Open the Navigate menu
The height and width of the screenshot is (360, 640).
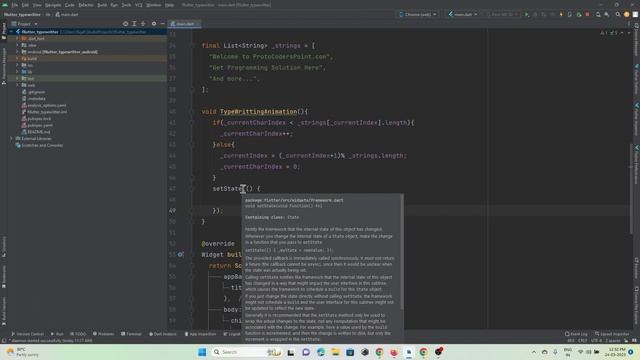(53, 5)
